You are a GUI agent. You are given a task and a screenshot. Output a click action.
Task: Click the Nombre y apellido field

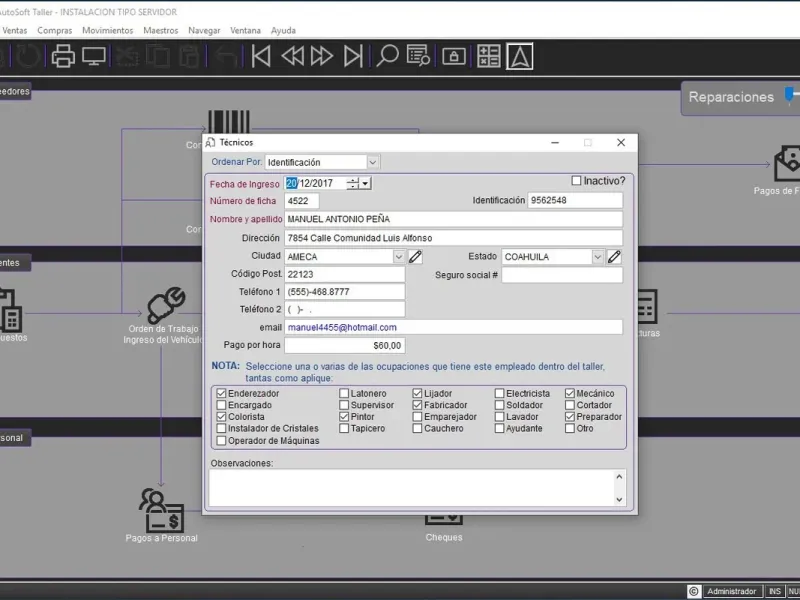(454, 219)
